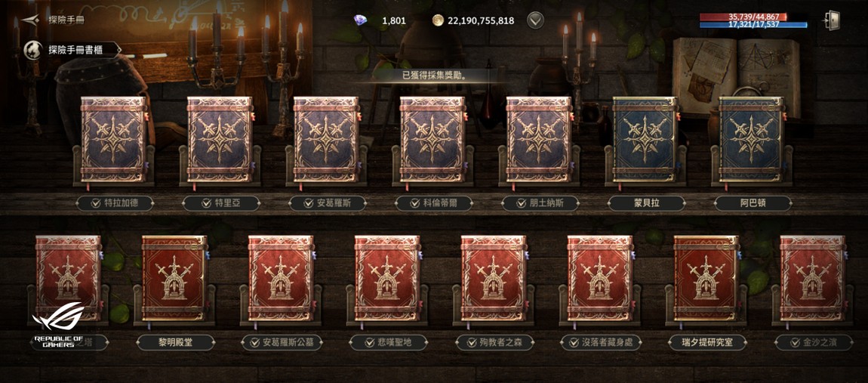Select the 阿巴頓 label button
This screenshot has height=383, width=868.
tap(753, 203)
